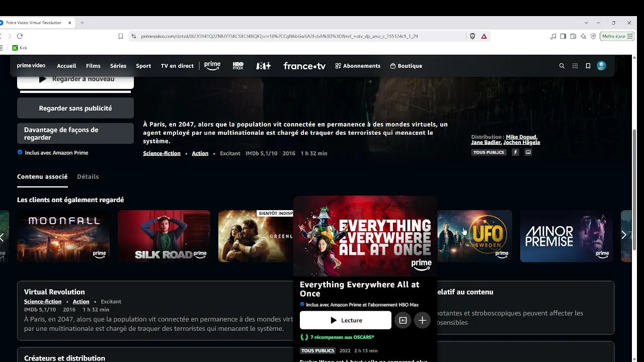Switch to the Contenu associé tab
Viewport: 644px width, 362px height.
(x=42, y=176)
